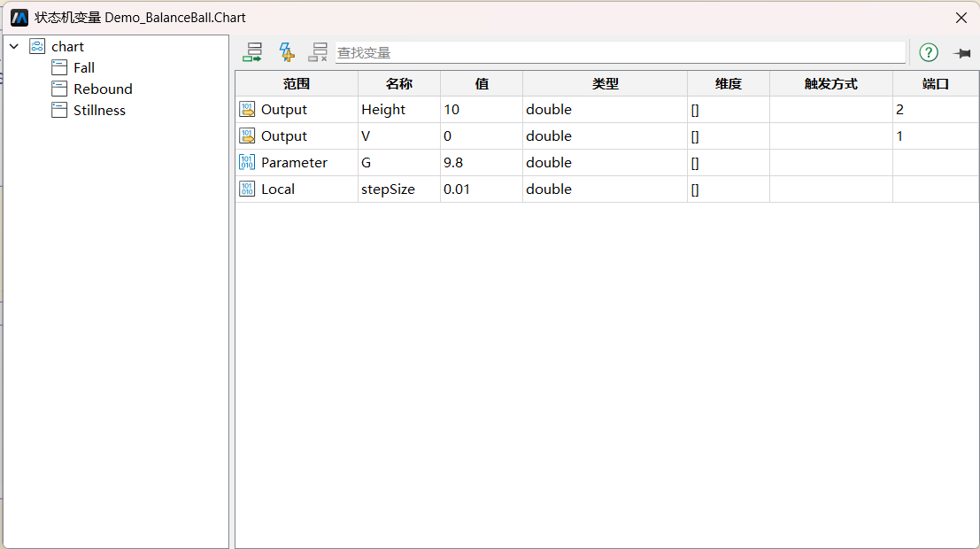The height and width of the screenshot is (549, 980).
Task: Select the Rebound state in tree
Action: (103, 89)
